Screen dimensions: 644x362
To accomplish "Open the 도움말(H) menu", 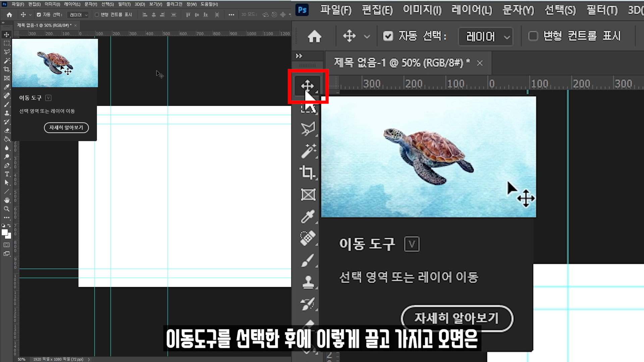I will pyautogui.click(x=209, y=4).
